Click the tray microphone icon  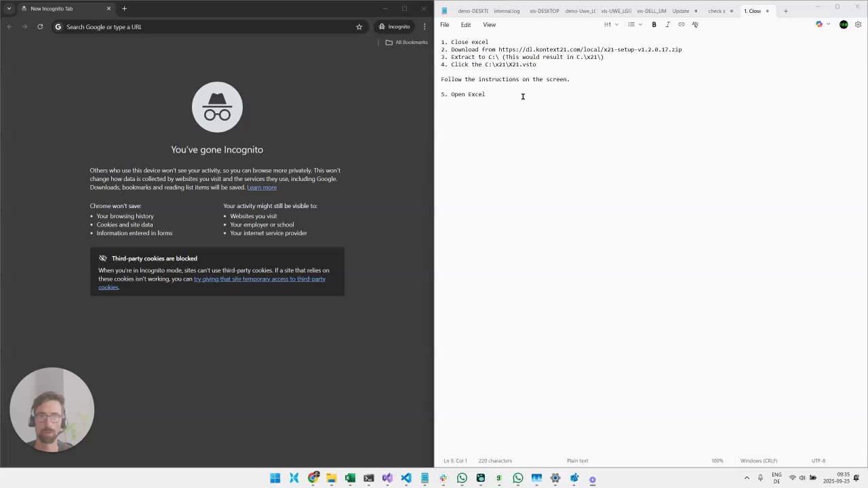coord(760,478)
